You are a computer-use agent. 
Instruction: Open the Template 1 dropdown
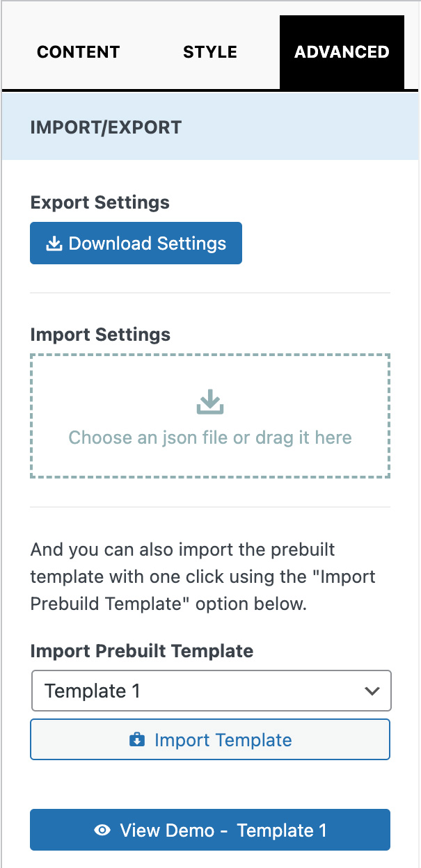pos(212,691)
